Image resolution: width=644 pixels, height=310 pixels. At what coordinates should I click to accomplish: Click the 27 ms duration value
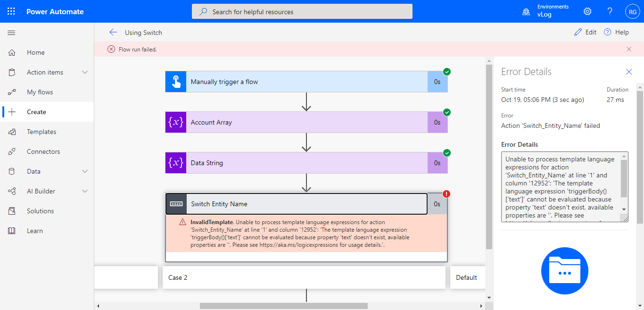click(616, 100)
